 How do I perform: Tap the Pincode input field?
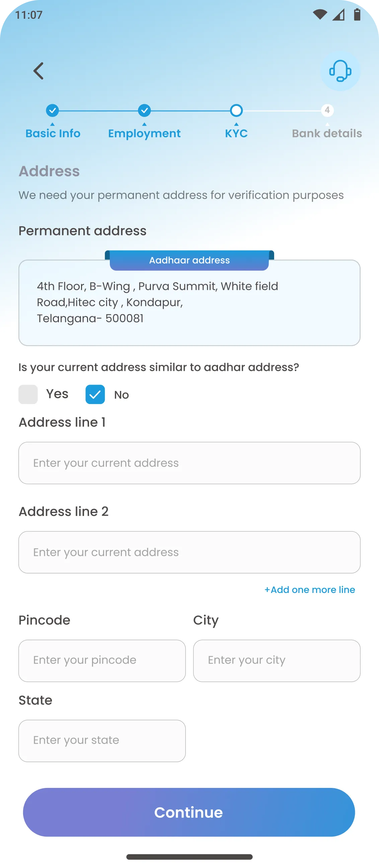[x=102, y=661]
